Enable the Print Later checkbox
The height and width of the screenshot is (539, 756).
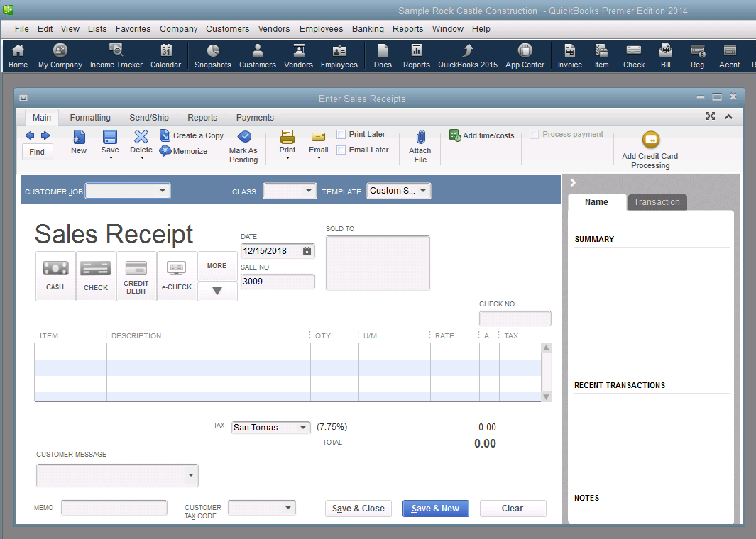(x=341, y=134)
